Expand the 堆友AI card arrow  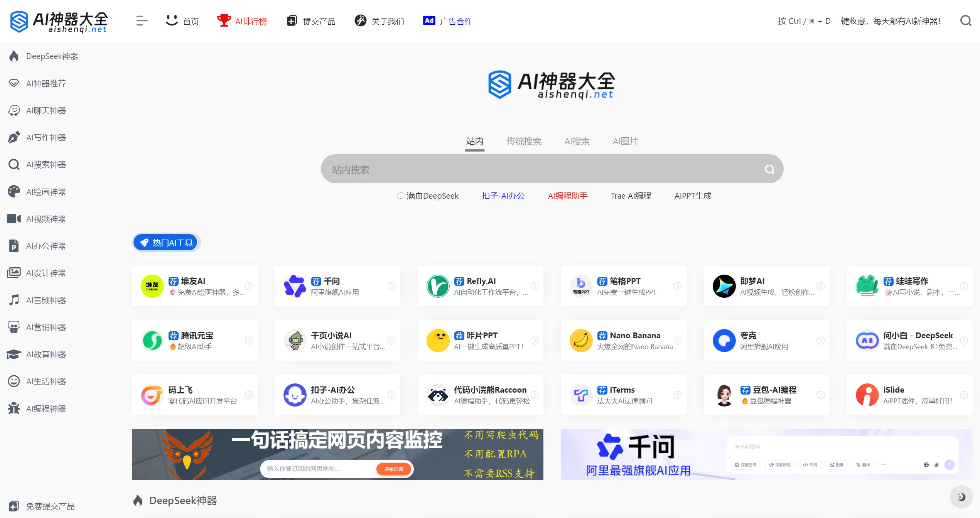(249, 286)
